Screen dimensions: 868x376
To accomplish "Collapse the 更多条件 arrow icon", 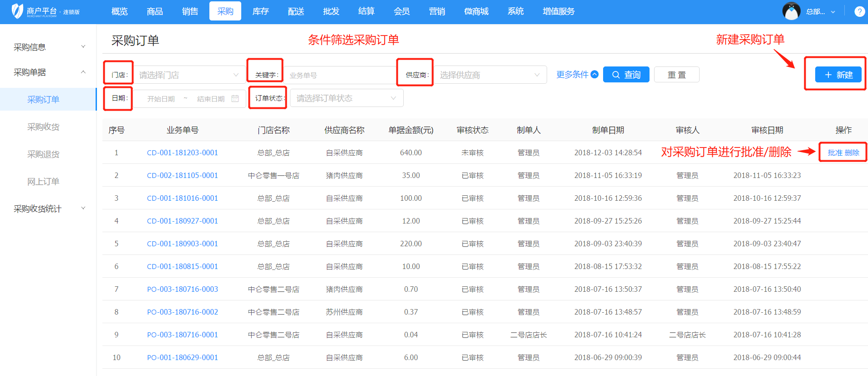I will pos(594,75).
